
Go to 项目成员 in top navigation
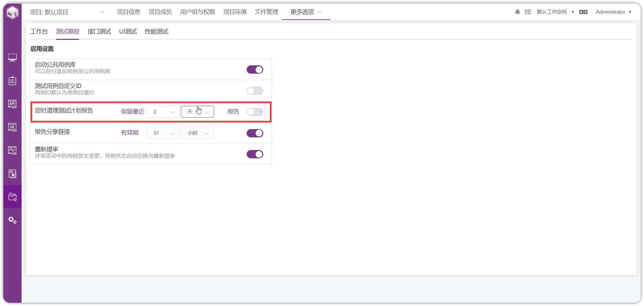pyautogui.click(x=160, y=12)
